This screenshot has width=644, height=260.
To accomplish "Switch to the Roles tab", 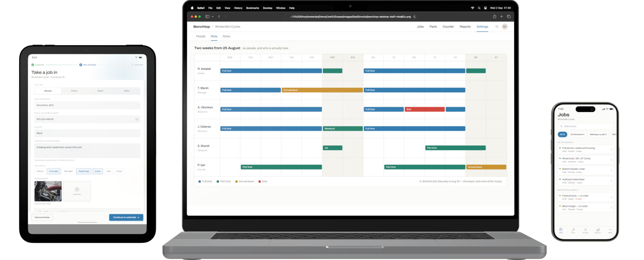I will 226,36.
